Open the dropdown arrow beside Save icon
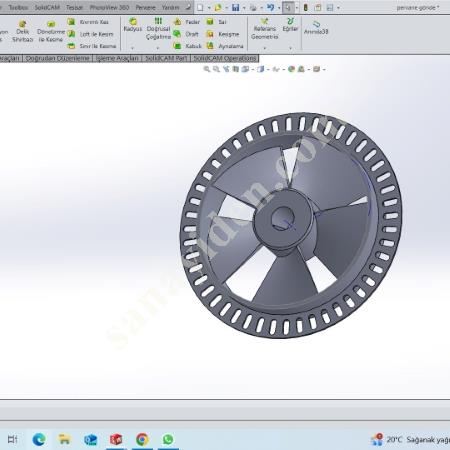The image size is (450, 450). 244,8
